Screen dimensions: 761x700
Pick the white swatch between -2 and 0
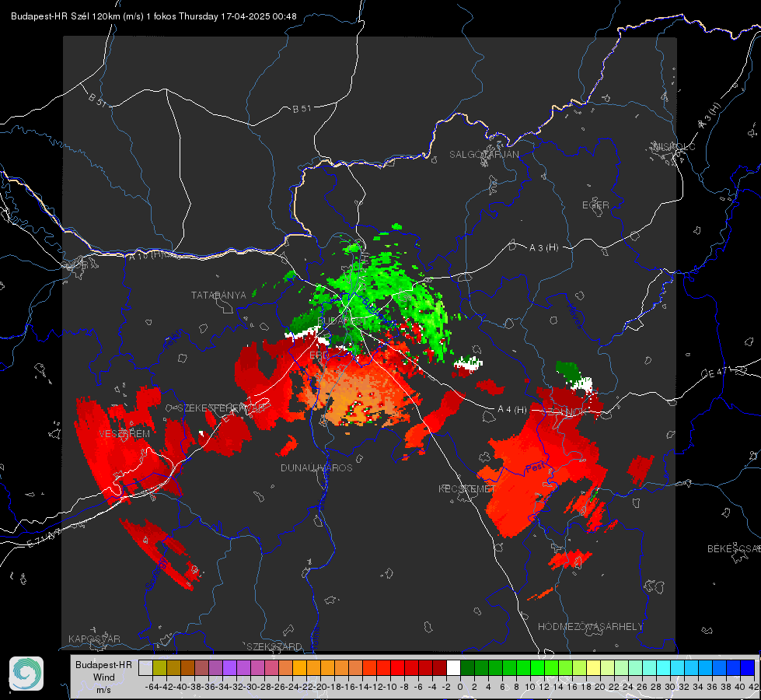(453, 667)
